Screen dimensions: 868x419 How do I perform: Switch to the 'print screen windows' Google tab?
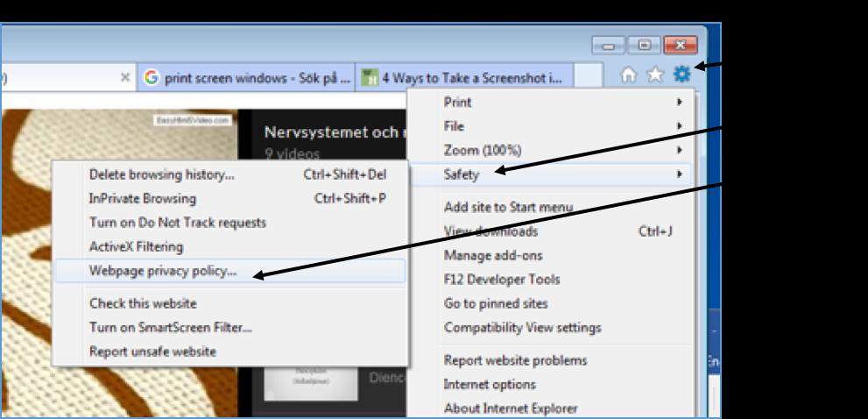[x=246, y=78]
